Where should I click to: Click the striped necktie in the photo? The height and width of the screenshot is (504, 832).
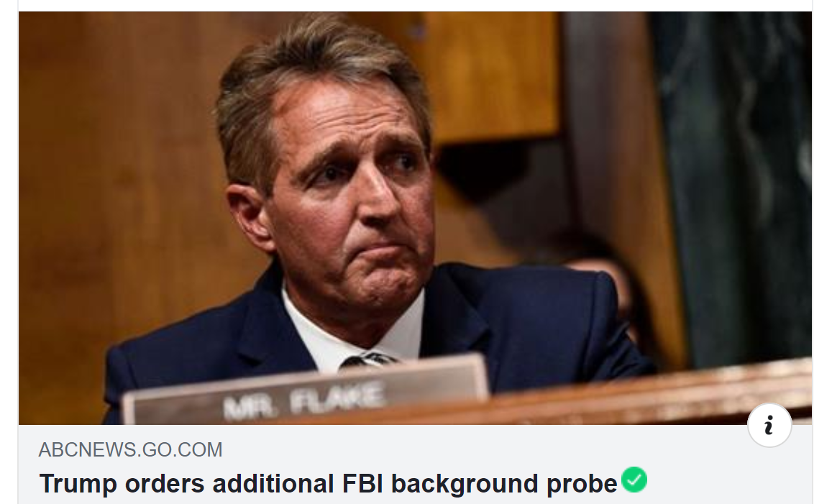pos(369,360)
